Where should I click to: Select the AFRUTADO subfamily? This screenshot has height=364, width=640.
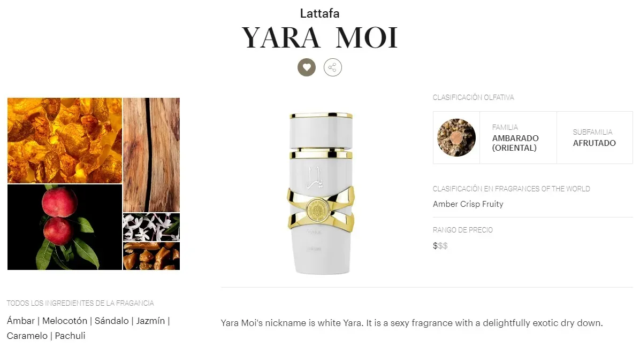coord(595,143)
